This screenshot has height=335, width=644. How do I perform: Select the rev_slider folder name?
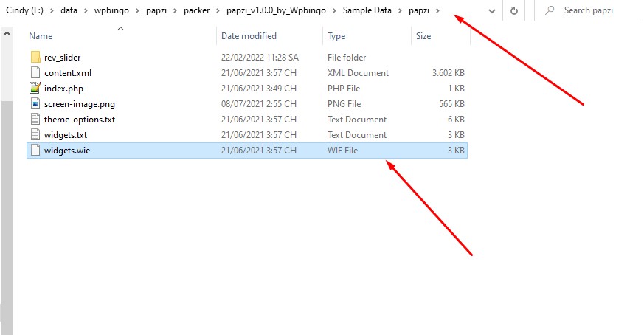(x=63, y=58)
